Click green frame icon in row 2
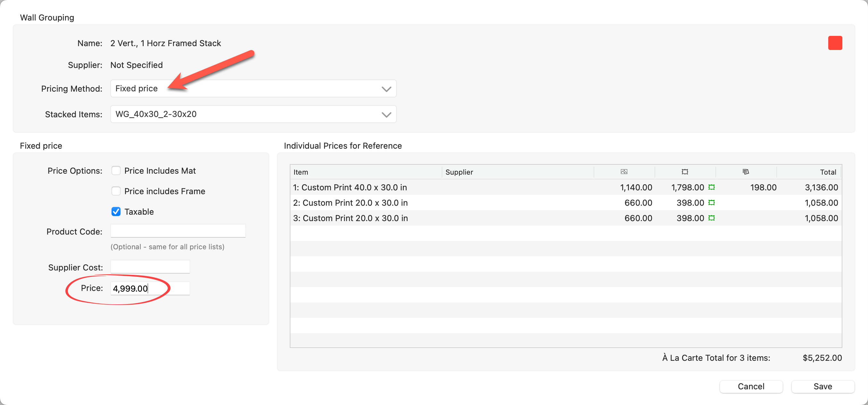This screenshot has height=405, width=868. click(x=711, y=202)
